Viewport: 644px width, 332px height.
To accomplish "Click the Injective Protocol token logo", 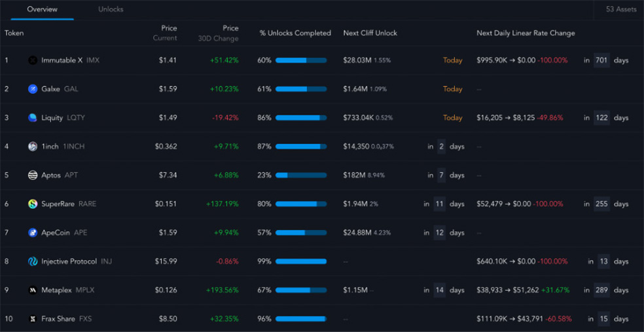I will click(x=33, y=261).
